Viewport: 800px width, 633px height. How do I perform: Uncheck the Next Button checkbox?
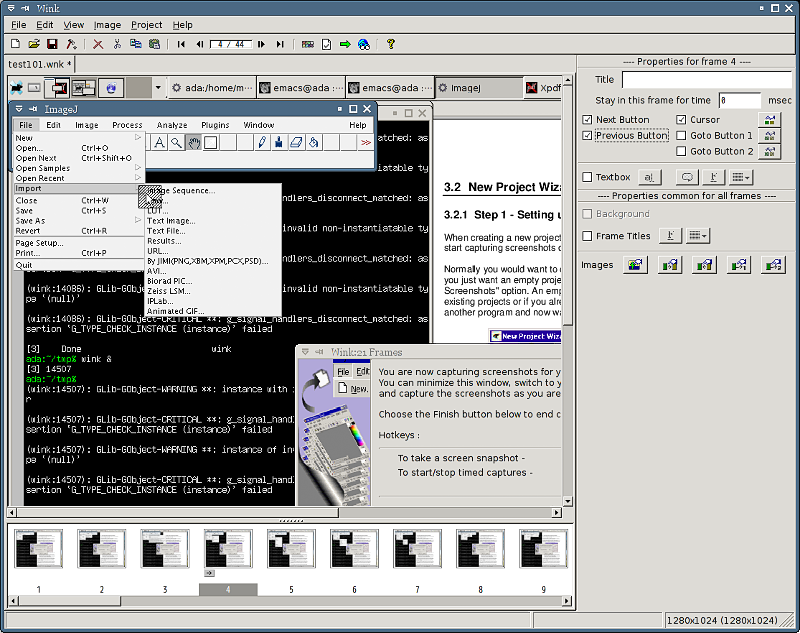point(586,120)
